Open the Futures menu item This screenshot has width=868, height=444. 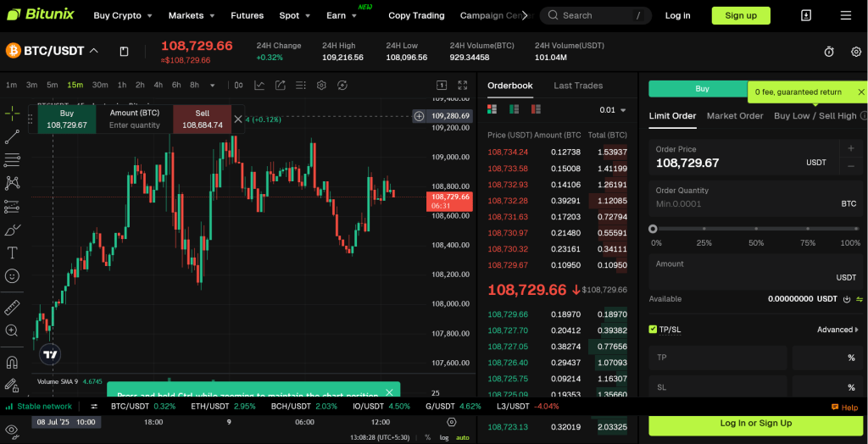pos(247,15)
